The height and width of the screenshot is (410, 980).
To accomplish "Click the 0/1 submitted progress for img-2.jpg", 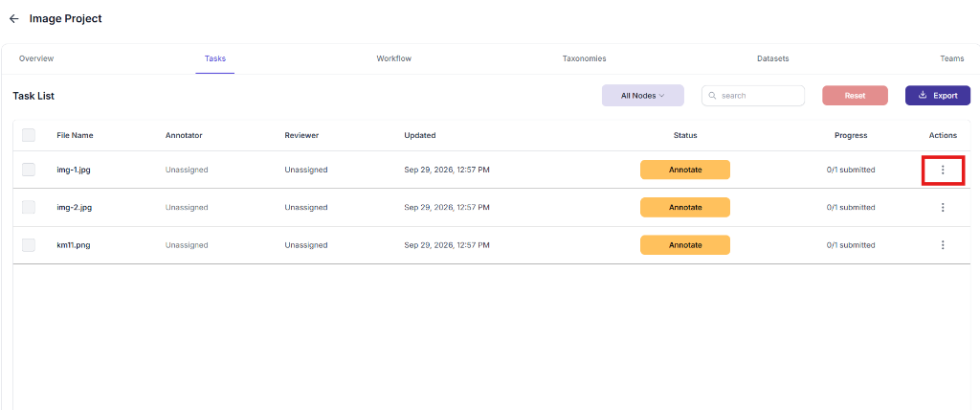I will click(851, 207).
